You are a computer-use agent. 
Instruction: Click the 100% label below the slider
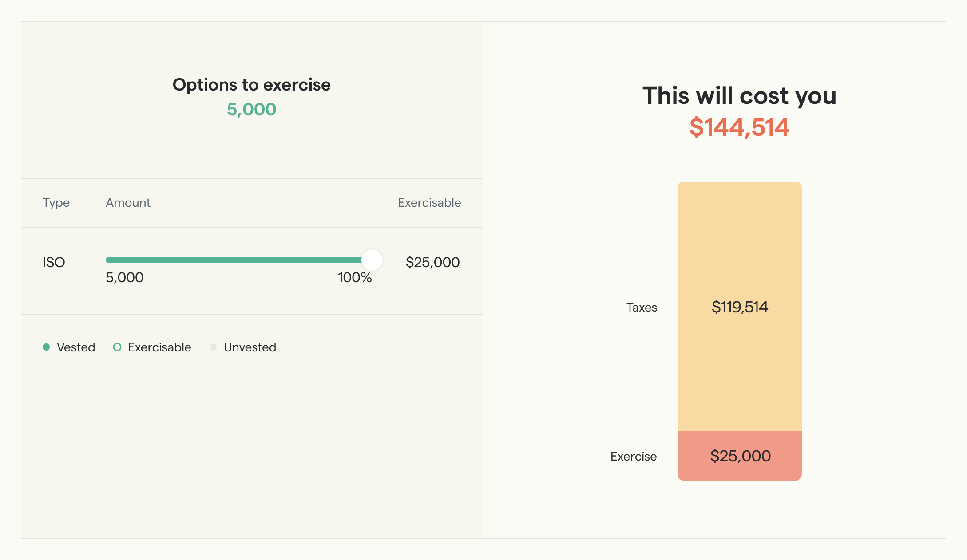355,278
